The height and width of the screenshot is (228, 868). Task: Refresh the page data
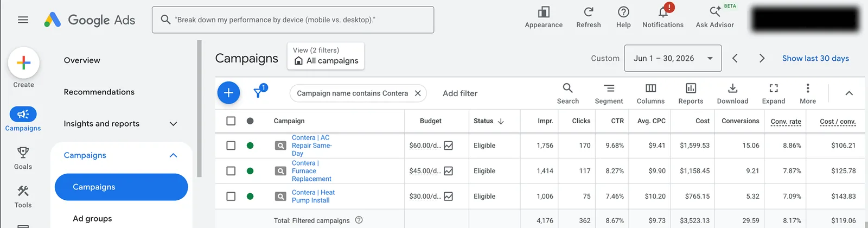[589, 17]
